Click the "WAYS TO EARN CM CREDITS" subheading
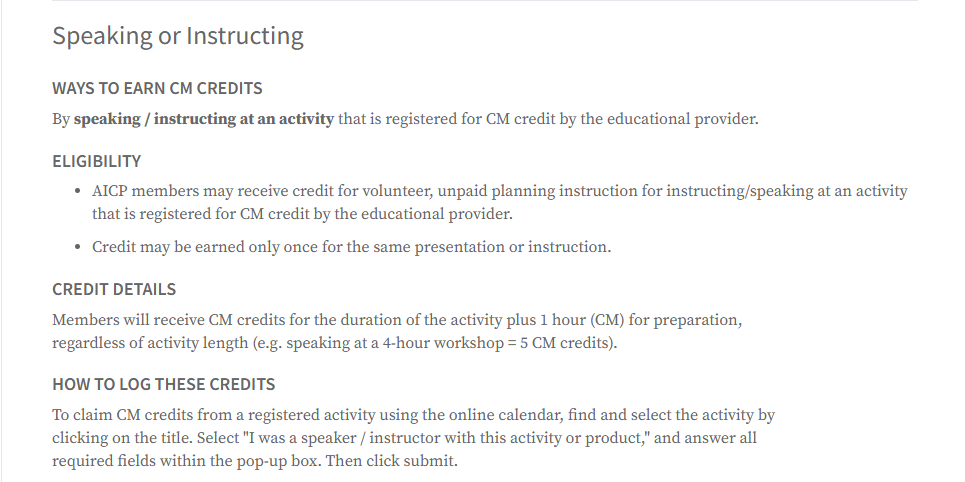This screenshot has width=965, height=482. [x=157, y=88]
